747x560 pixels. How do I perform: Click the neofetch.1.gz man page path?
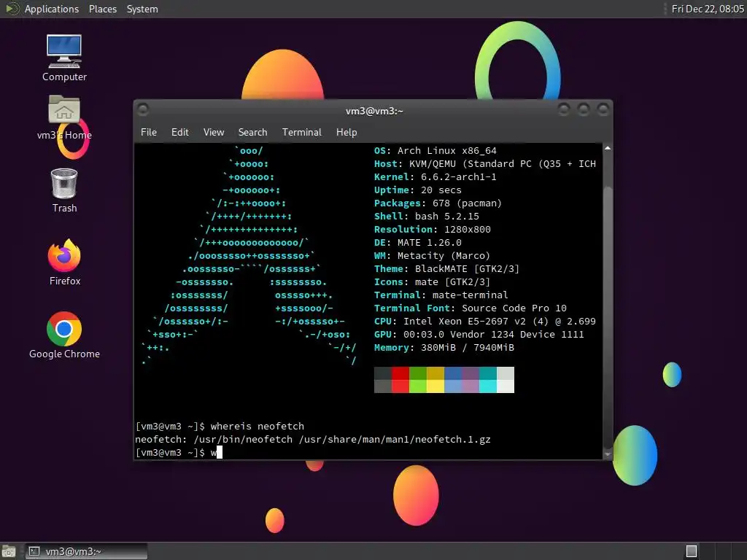click(395, 440)
